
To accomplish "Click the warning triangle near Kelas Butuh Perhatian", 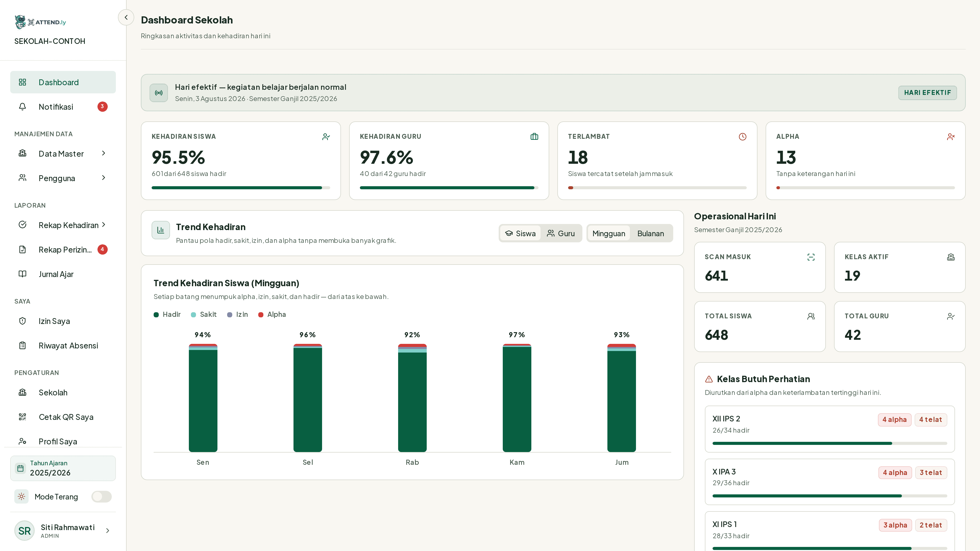I will 709,379.
